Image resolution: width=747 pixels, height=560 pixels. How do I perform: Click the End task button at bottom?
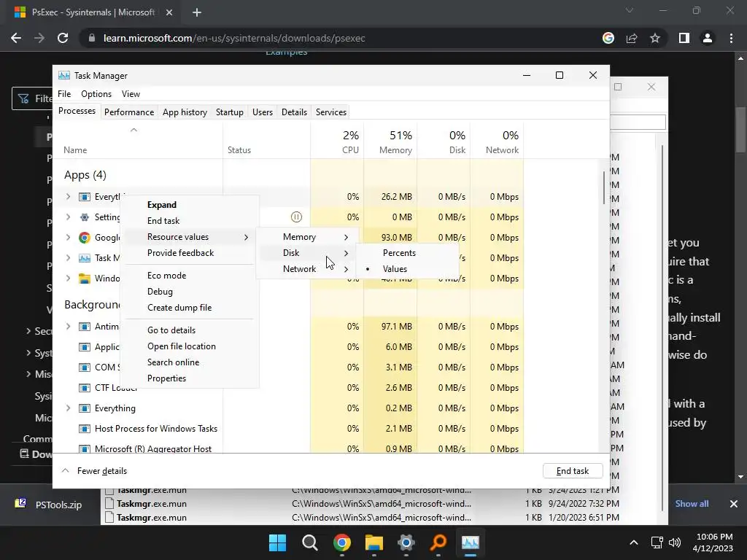point(573,471)
